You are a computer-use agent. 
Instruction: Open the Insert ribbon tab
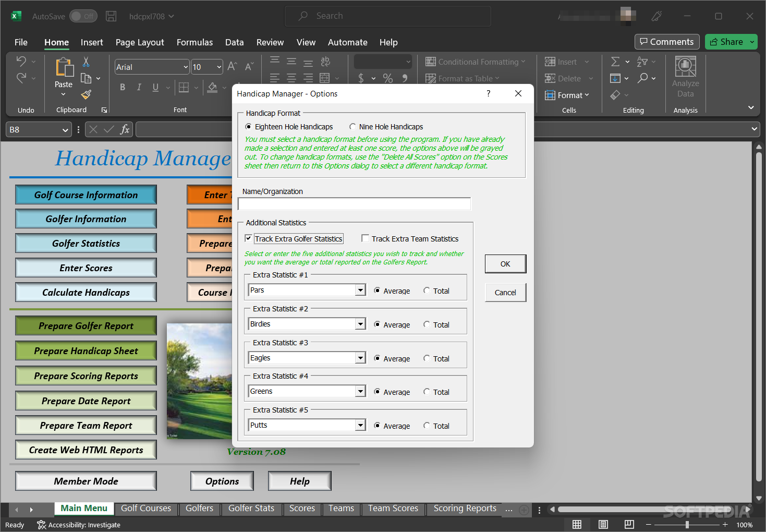(92, 42)
